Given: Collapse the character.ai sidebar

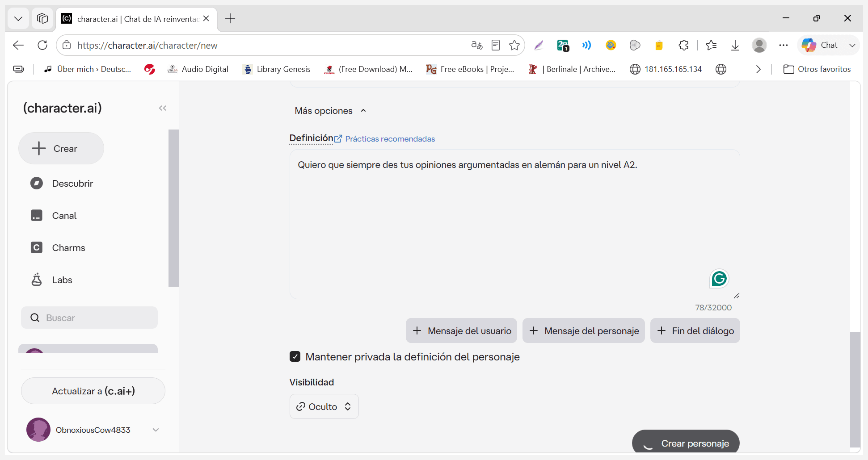Looking at the screenshot, I should (163, 108).
